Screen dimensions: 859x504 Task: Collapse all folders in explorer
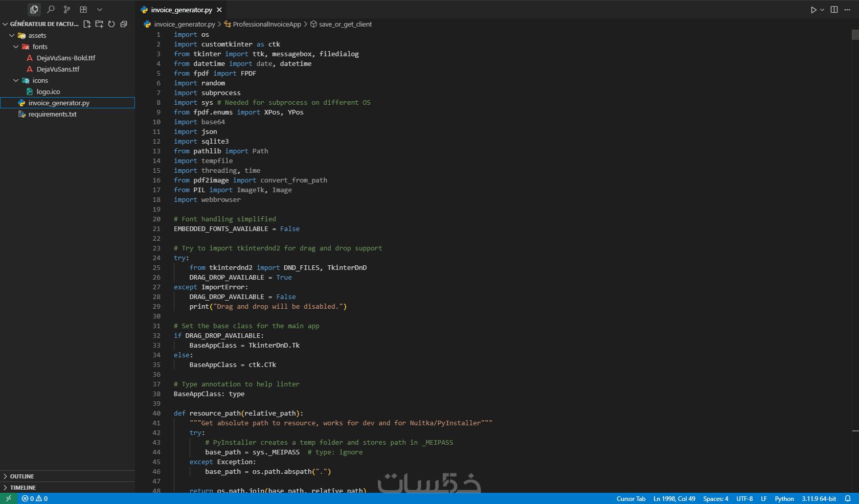[x=124, y=24]
